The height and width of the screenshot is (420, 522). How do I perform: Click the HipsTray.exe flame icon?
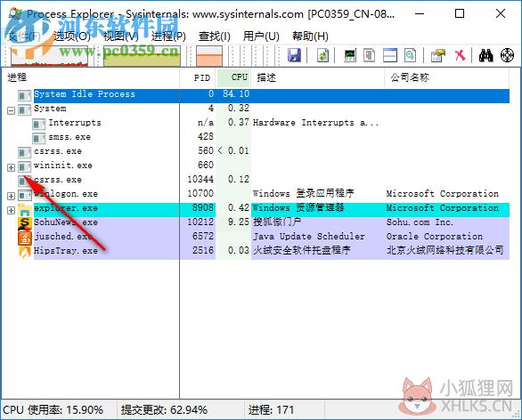[25, 253]
